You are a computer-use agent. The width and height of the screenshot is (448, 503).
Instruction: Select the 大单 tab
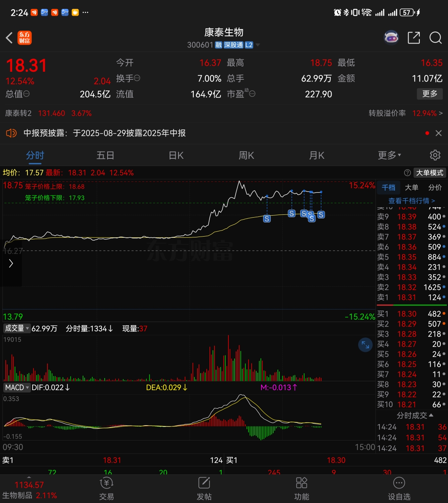tap(412, 187)
